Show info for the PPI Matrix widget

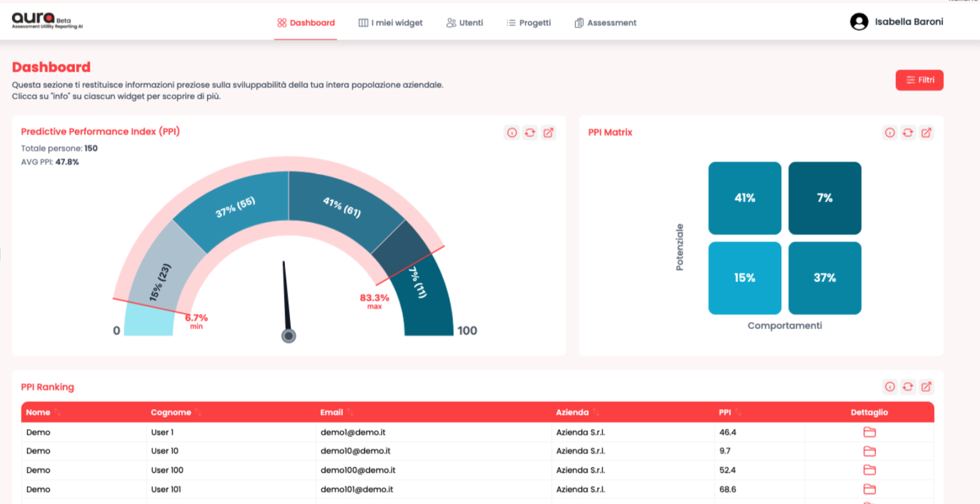[x=889, y=133]
